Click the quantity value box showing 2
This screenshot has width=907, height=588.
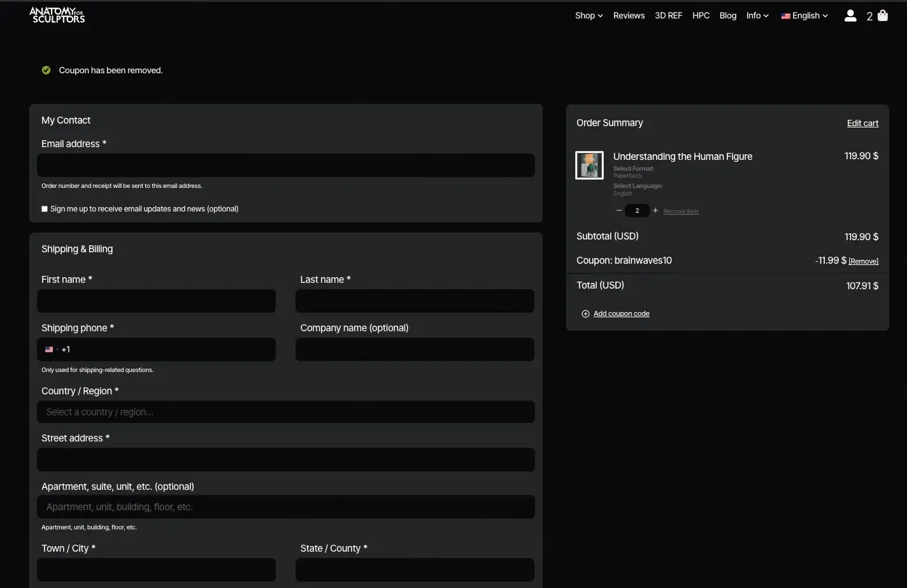point(637,210)
